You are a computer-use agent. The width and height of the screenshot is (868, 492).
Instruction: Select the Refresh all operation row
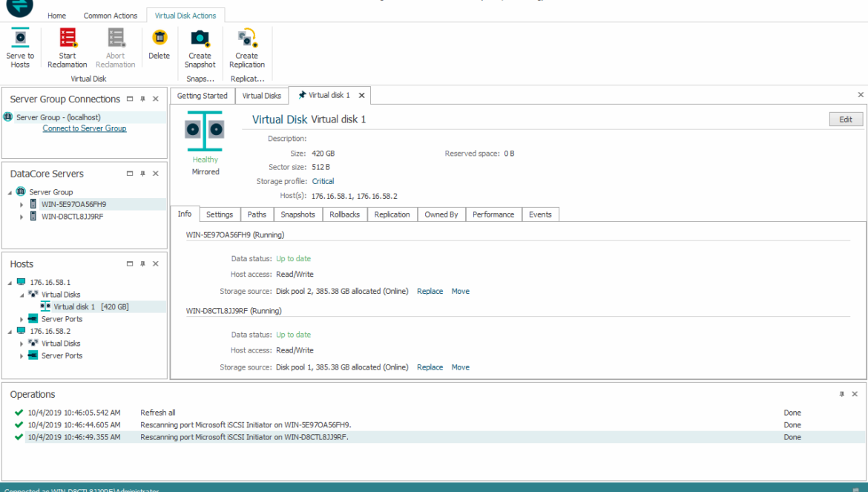coord(439,413)
